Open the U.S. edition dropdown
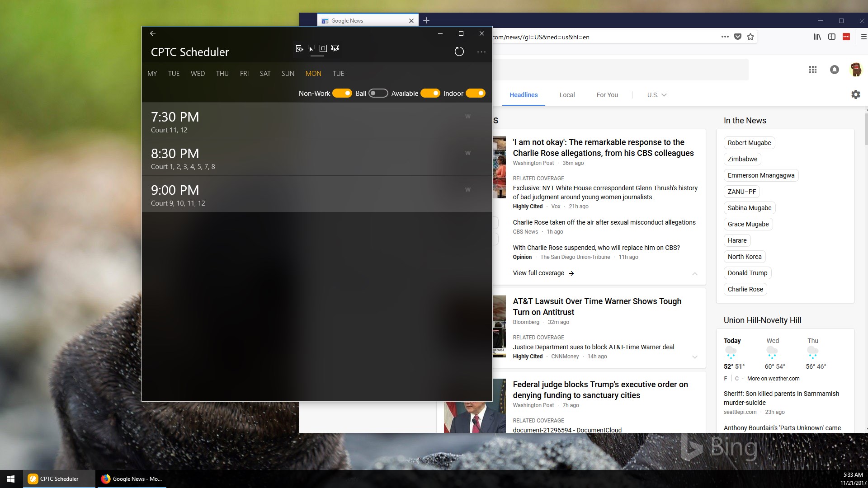The width and height of the screenshot is (868, 488). pos(656,95)
